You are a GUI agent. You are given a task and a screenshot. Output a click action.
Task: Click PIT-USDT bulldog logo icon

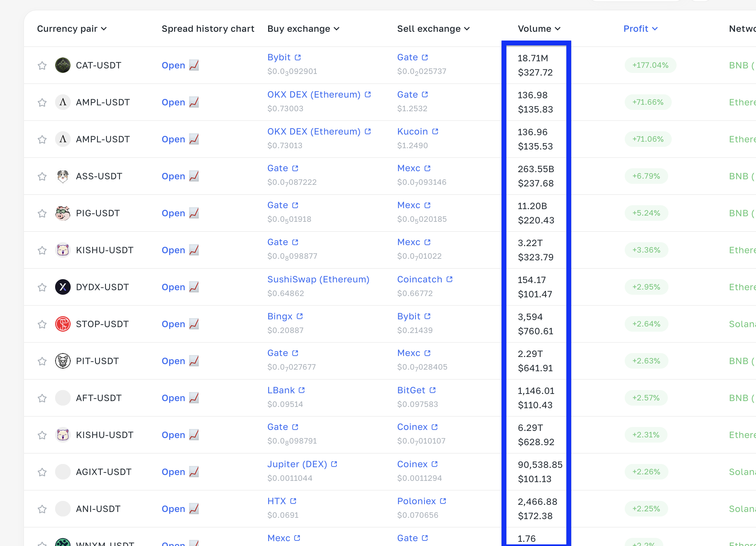click(63, 361)
